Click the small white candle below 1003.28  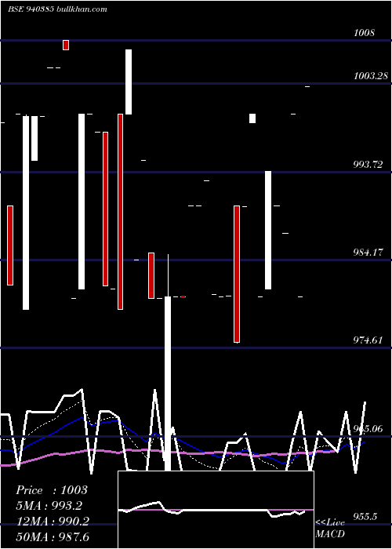tap(252, 118)
